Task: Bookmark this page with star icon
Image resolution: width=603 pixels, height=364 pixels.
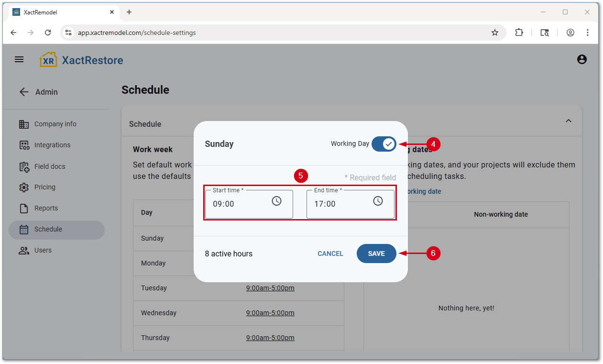Action: [495, 33]
